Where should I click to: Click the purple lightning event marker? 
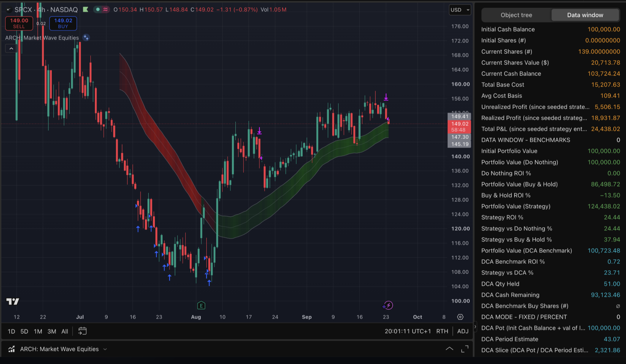click(x=389, y=305)
